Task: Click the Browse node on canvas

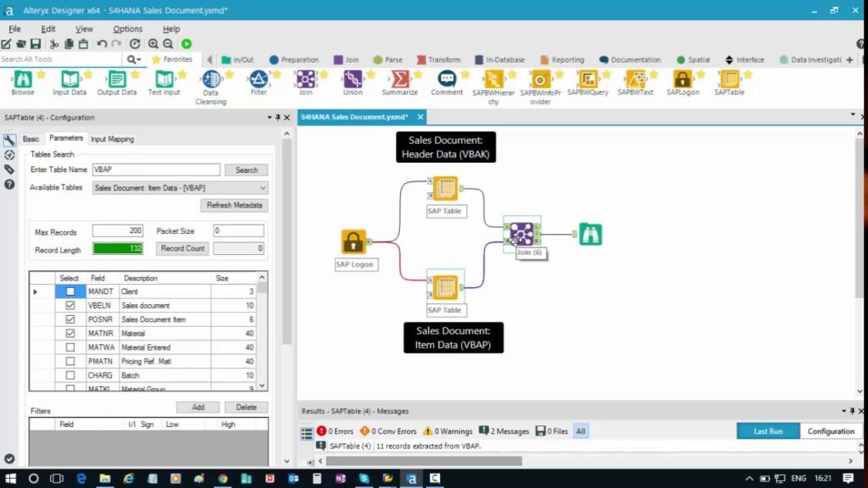Action: [590, 234]
